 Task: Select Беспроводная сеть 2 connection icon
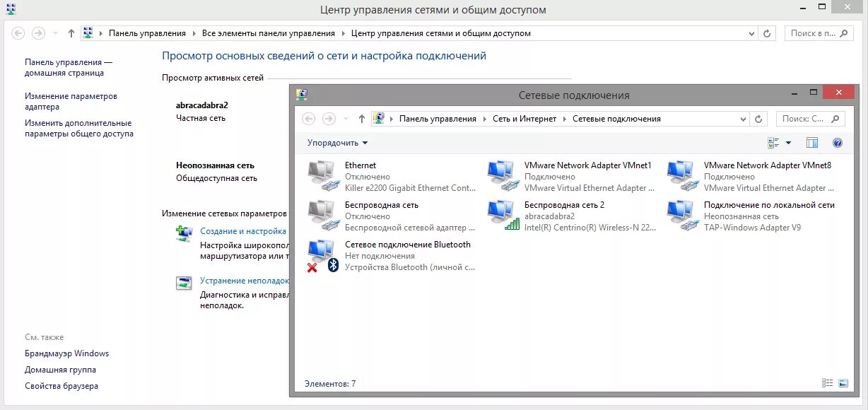point(504,216)
